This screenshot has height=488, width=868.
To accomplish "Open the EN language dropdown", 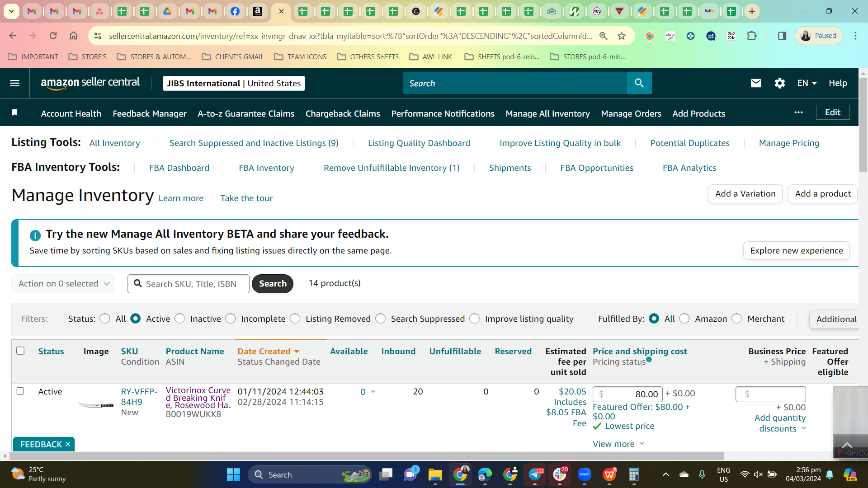I will (807, 83).
